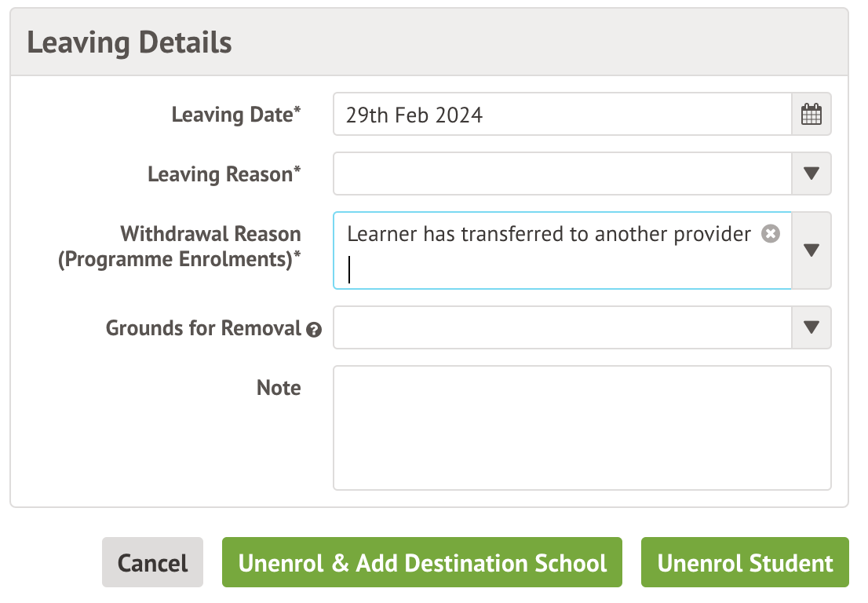Viewport: 868px width, 603px height.
Task: Click the 'Leaving Date*' label
Action: point(236,115)
